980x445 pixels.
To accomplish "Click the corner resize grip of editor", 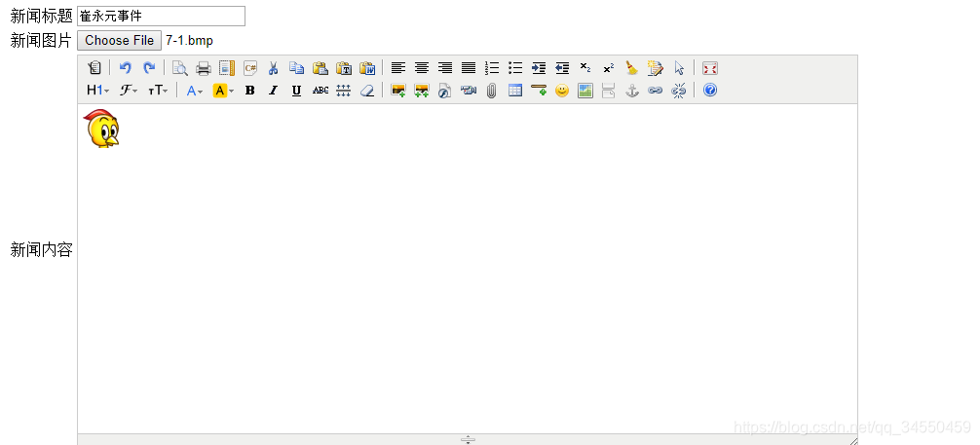I will [x=853, y=441].
